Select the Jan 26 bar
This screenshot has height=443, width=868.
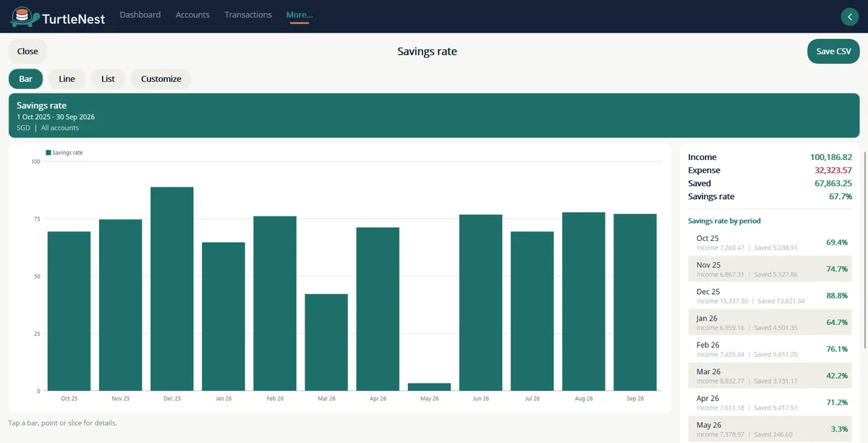(x=224, y=316)
